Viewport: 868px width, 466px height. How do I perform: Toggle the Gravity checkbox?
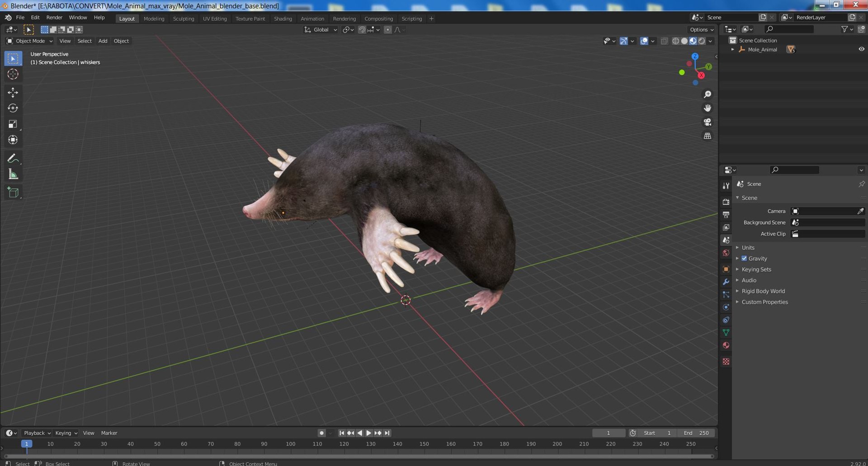click(x=744, y=259)
